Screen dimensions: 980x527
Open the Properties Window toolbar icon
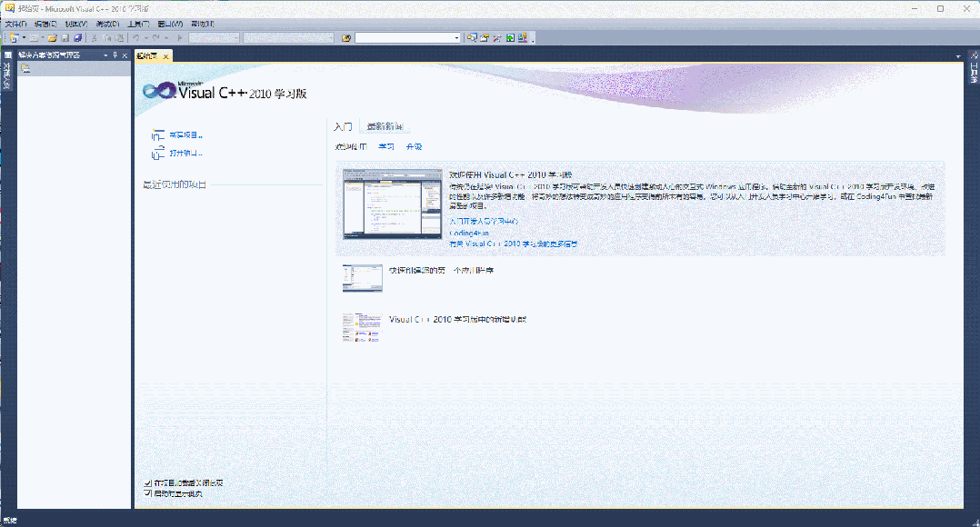[485, 37]
